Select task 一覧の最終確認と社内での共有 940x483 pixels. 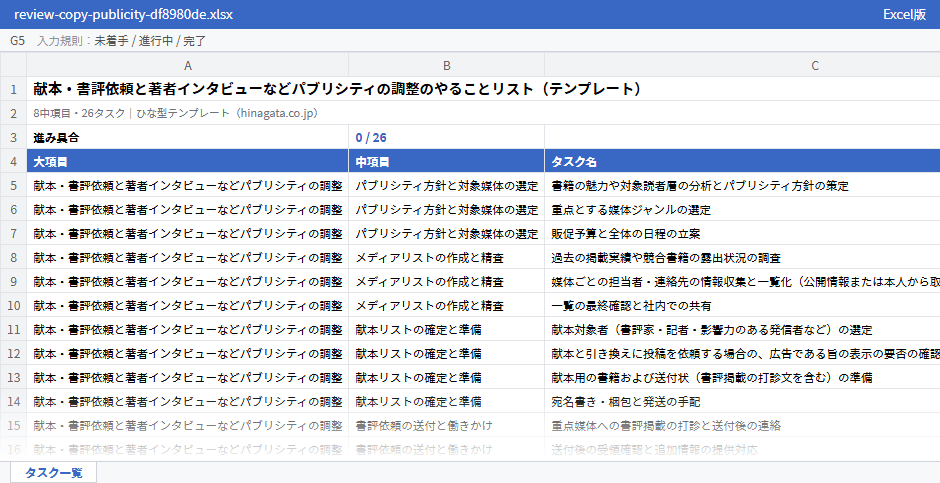point(742,305)
